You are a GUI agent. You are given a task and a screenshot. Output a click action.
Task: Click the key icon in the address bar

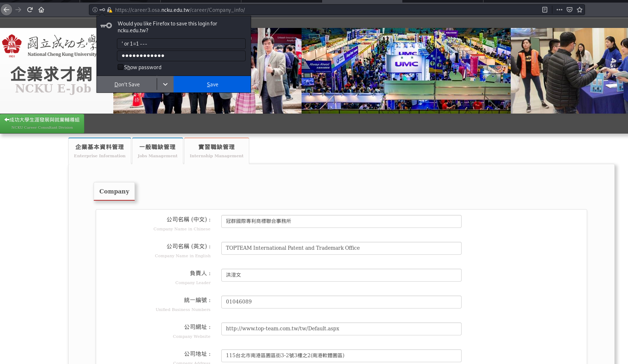[102, 10]
